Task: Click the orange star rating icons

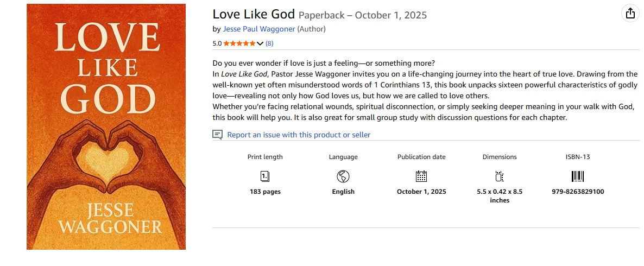Action: pyautogui.click(x=239, y=43)
